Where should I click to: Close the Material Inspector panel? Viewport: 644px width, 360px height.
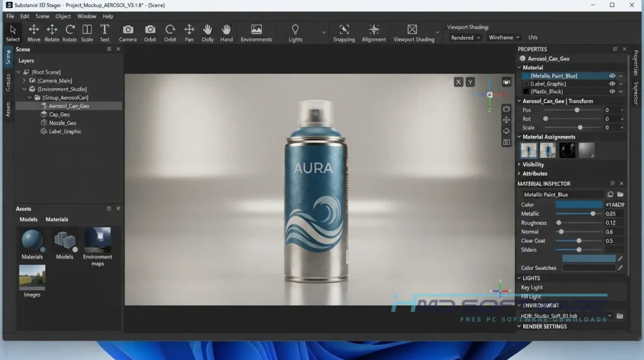(621, 183)
